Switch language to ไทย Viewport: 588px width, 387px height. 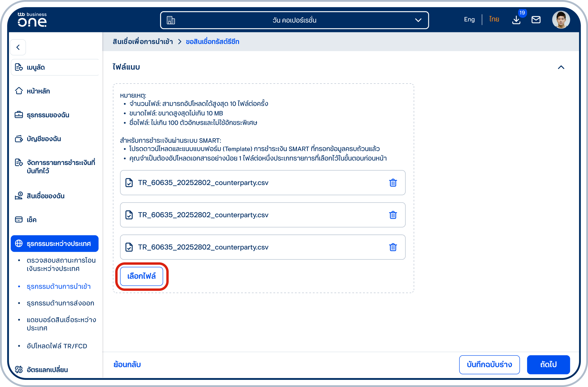494,20
